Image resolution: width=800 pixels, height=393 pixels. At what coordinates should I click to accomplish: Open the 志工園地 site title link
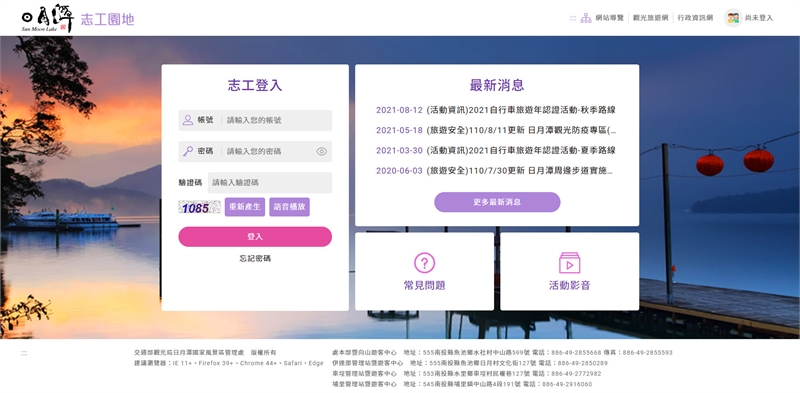tap(107, 19)
